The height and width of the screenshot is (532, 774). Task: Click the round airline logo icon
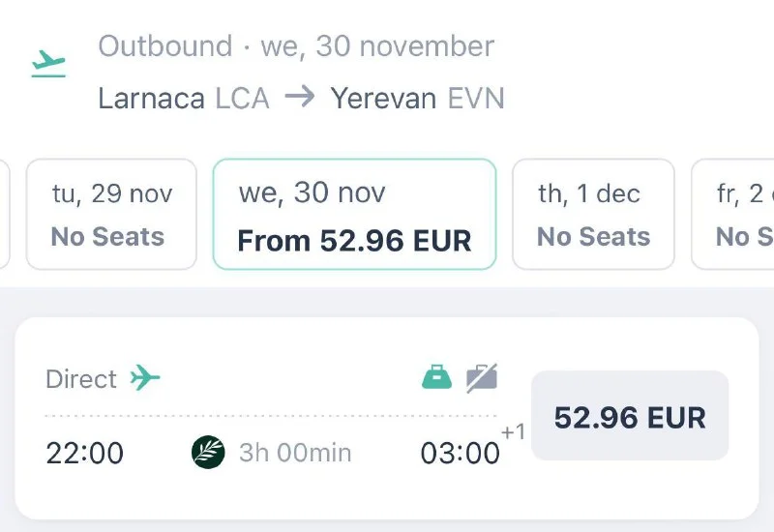(208, 452)
